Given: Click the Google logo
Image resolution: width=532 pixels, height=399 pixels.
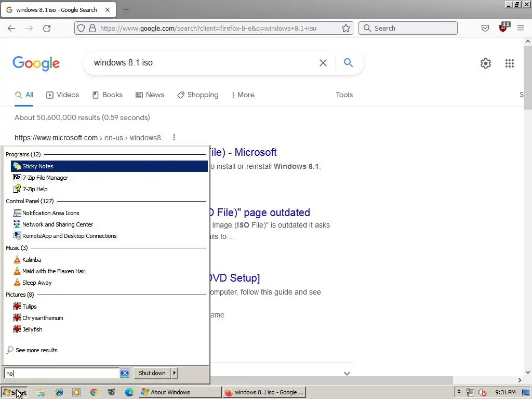Looking at the screenshot, I should click(x=36, y=63).
